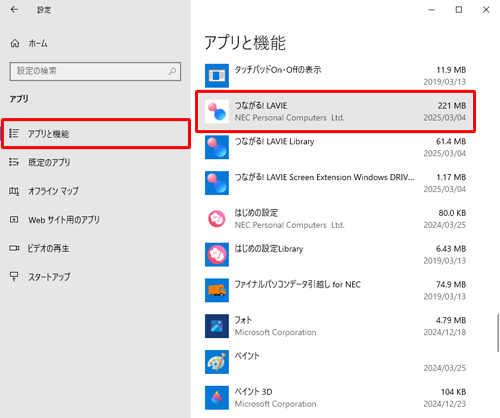Click the アプリと機能 sidebar list icon
The image size is (500, 418).
[14, 133]
